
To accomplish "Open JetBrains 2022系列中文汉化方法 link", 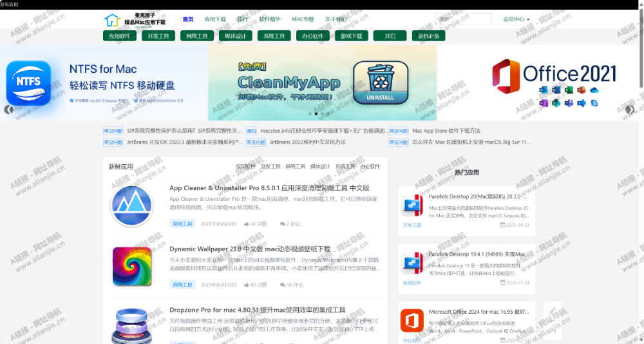I will tap(307, 142).
